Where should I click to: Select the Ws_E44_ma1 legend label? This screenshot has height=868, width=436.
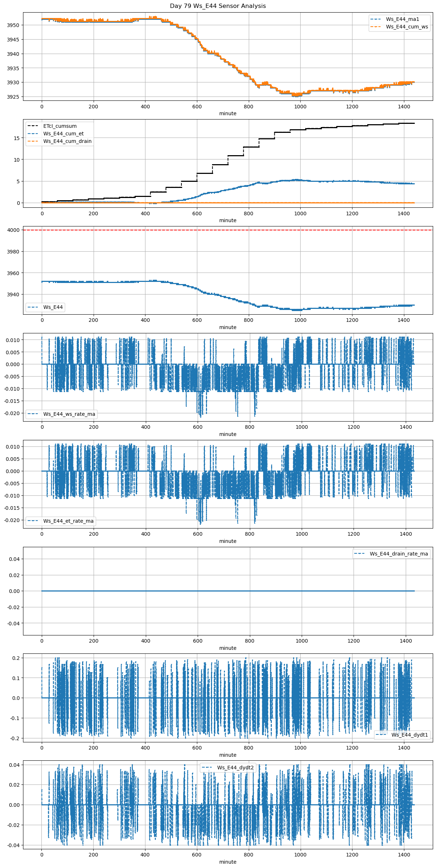click(403, 19)
